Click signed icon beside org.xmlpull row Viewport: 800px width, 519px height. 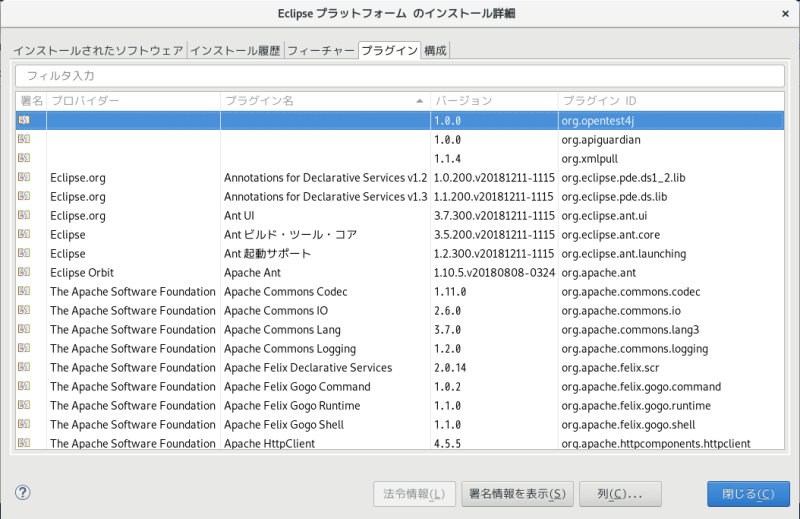click(24, 158)
